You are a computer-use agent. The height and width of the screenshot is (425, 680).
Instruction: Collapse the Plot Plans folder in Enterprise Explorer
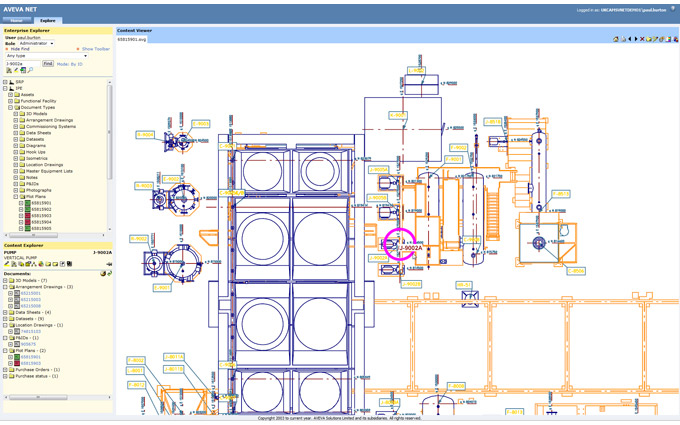tap(16, 196)
